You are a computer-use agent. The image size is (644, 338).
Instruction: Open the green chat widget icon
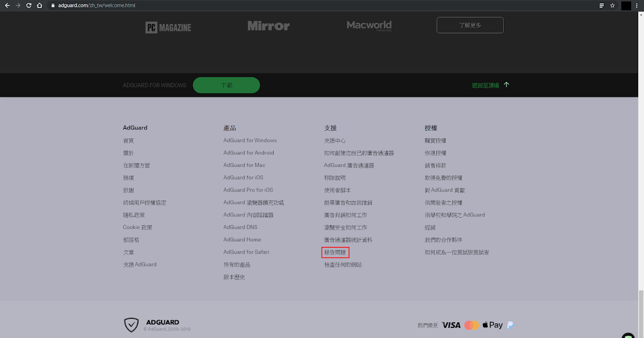tap(628, 335)
